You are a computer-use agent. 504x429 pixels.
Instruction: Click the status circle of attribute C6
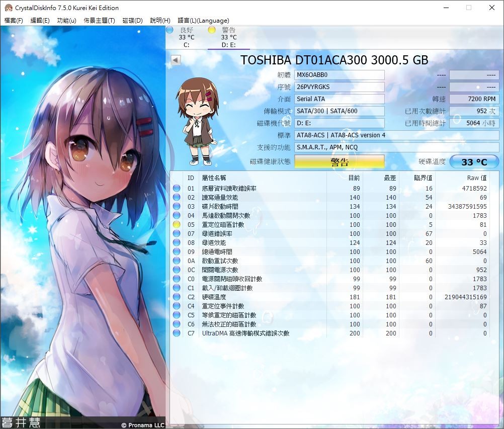(177, 324)
